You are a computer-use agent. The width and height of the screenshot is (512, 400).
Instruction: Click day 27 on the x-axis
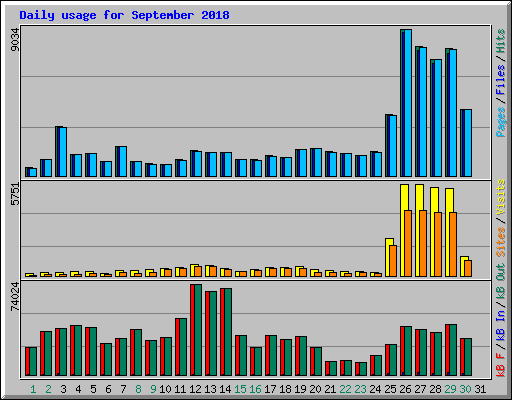click(420, 389)
